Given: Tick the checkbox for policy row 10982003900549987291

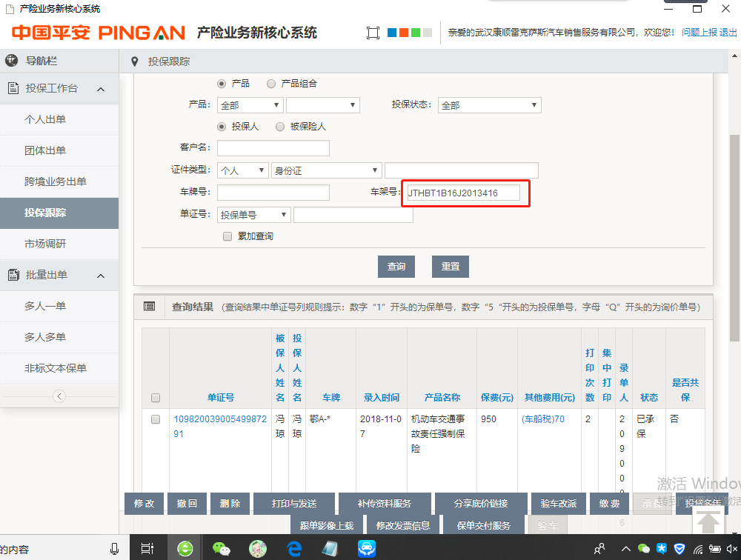Looking at the screenshot, I should (156, 419).
